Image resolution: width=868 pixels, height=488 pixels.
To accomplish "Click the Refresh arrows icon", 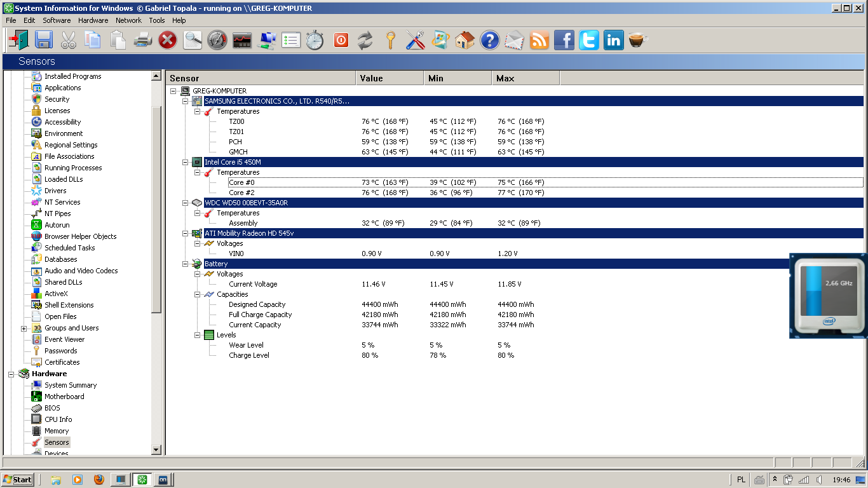I will coord(365,41).
